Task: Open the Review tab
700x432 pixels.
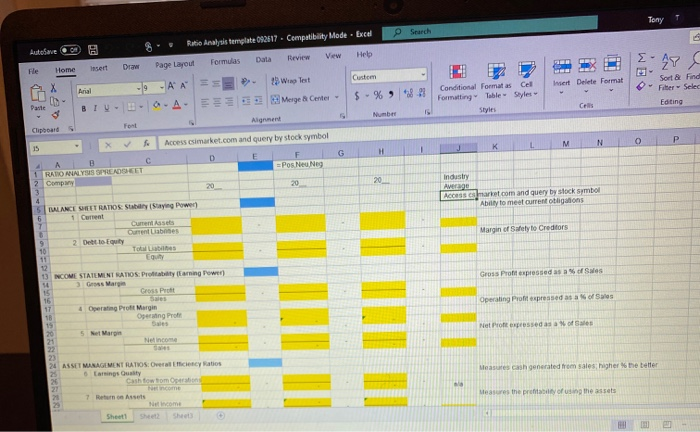Action: pyautogui.click(x=298, y=58)
